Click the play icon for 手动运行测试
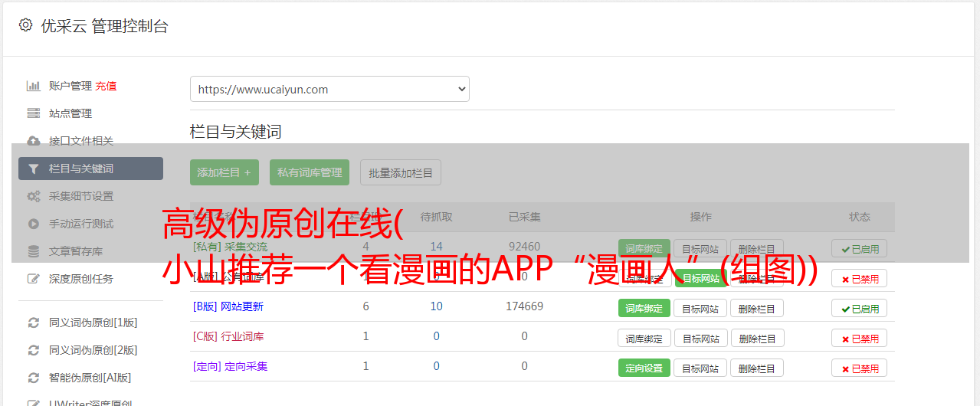 click(x=34, y=224)
